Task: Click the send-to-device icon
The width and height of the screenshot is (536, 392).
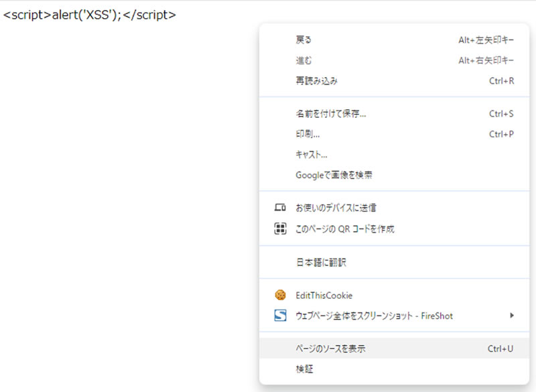Action: point(280,208)
